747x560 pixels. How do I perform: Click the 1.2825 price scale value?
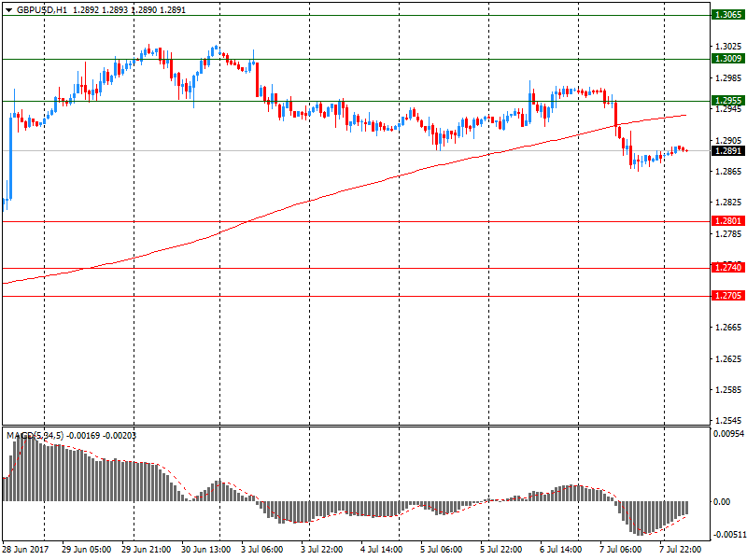pyautogui.click(x=728, y=203)
